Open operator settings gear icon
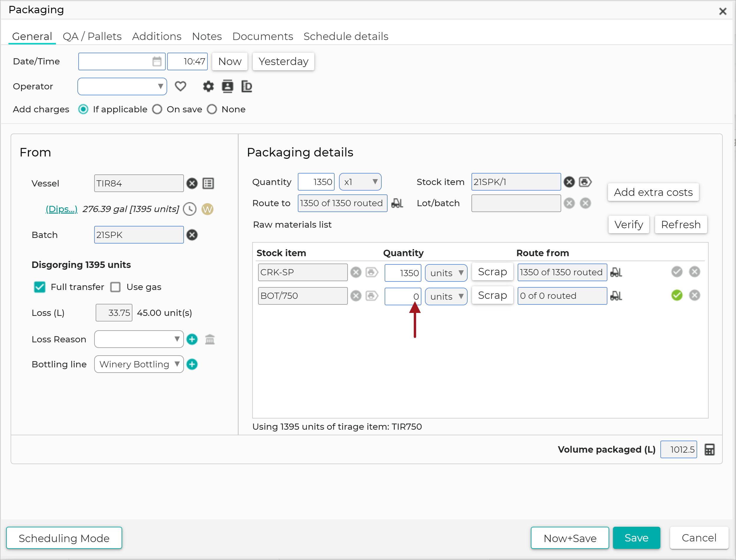 coord(208,86)
